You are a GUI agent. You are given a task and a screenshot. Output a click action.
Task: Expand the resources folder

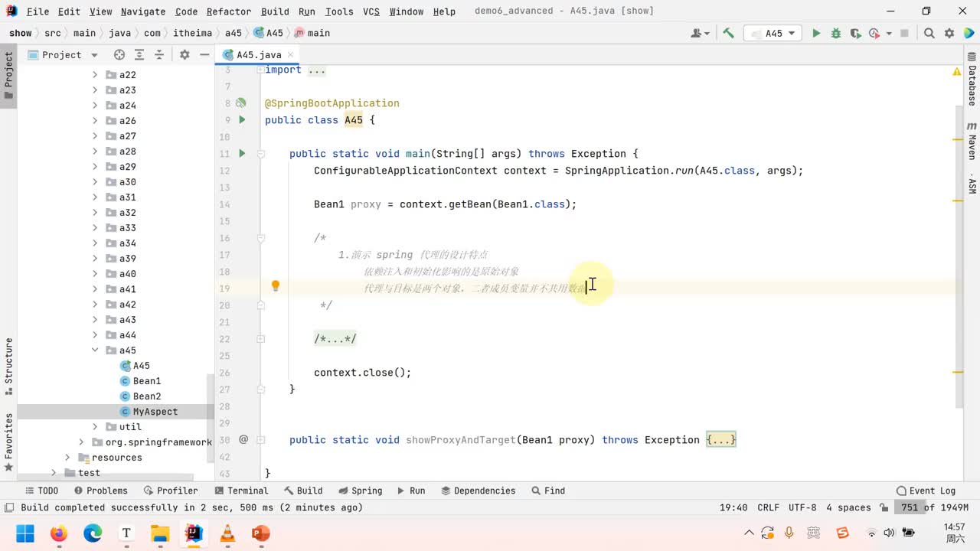(67, 457)
